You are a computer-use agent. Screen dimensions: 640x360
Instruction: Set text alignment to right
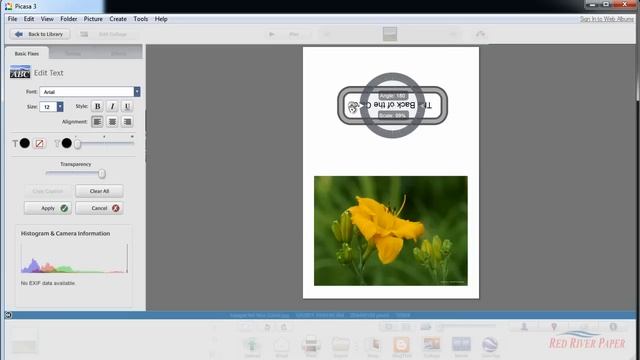tap(127, 122)
